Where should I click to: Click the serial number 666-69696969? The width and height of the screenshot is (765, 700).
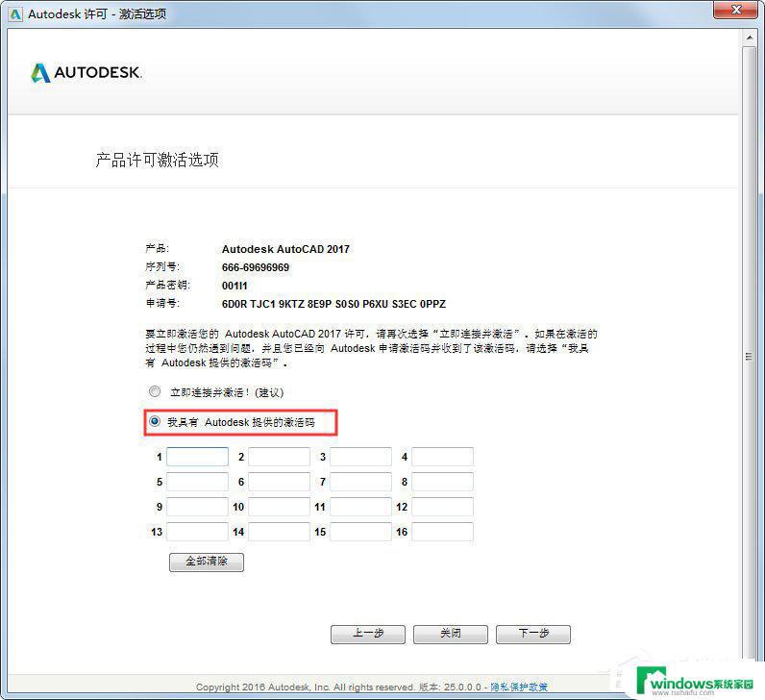point(256,267)
